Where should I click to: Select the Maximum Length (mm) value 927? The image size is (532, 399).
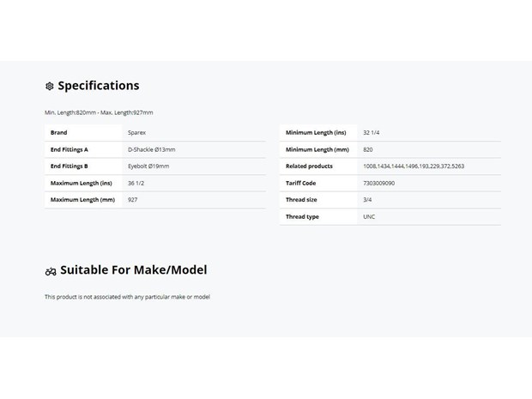[x=132, y=200]
